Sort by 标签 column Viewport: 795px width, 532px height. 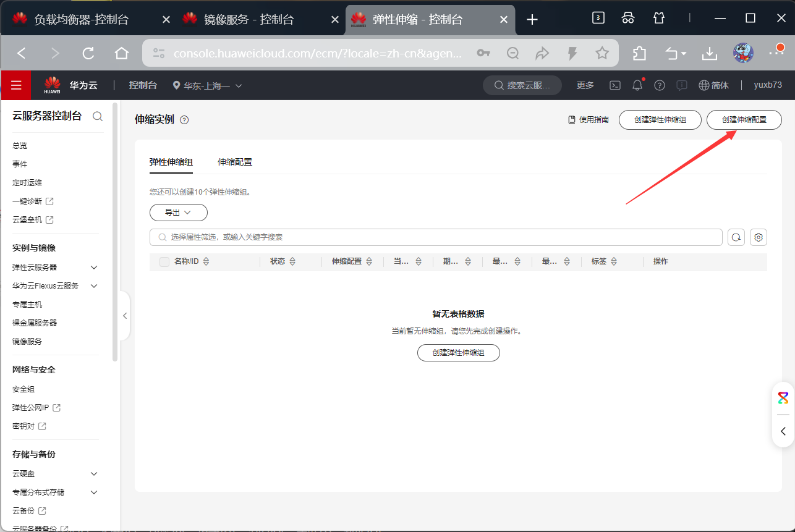pos(614,262)
